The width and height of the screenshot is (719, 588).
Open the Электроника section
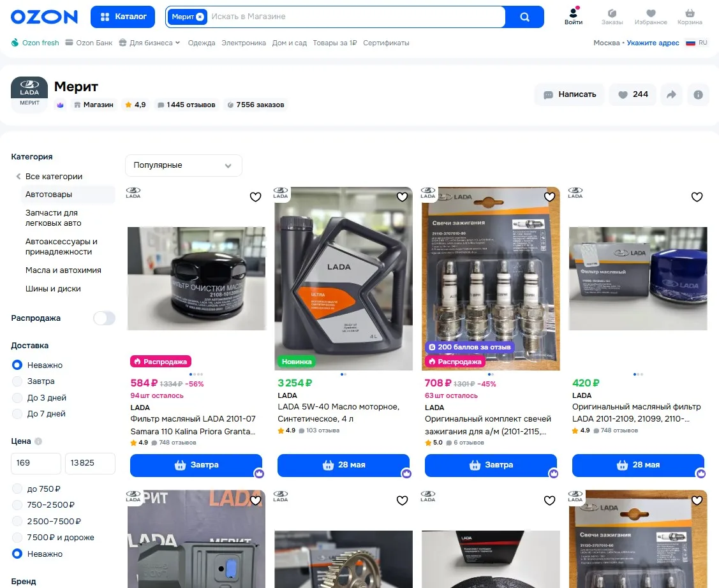244,43
